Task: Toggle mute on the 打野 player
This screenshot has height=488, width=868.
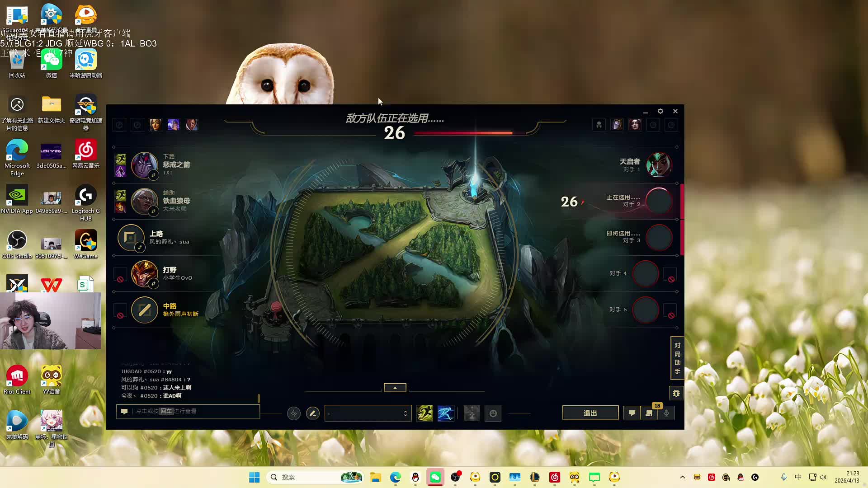Action: coord(120,279)
